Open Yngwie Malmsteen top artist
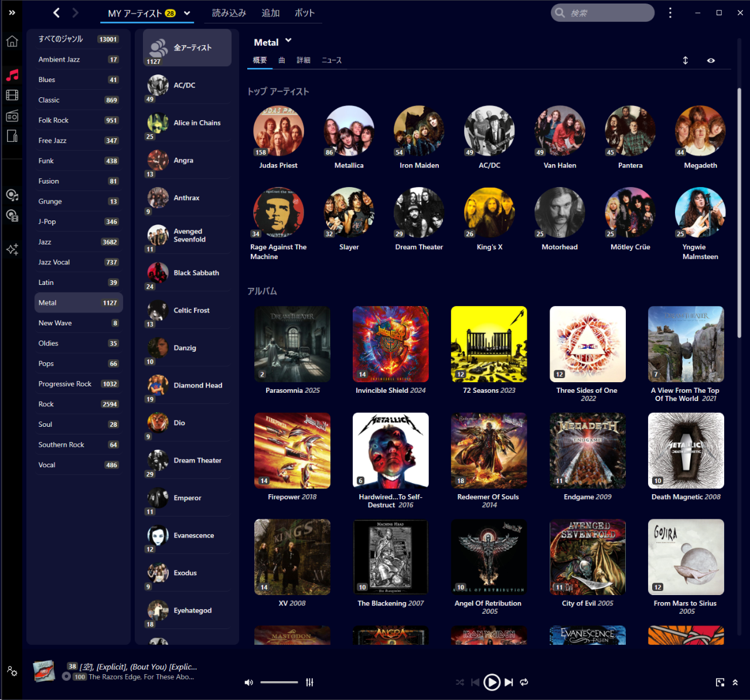 700,212
